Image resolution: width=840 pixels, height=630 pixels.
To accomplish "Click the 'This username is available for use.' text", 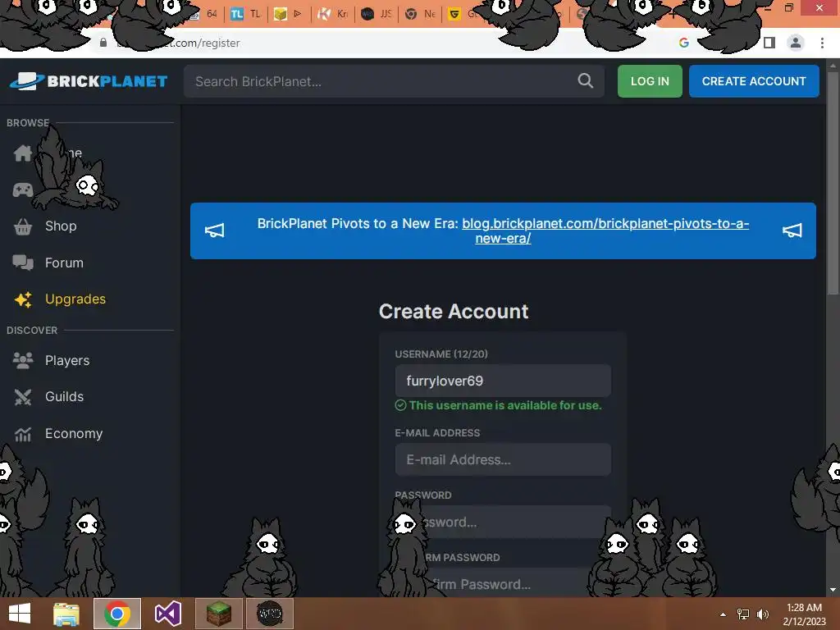I will [505, 405].
